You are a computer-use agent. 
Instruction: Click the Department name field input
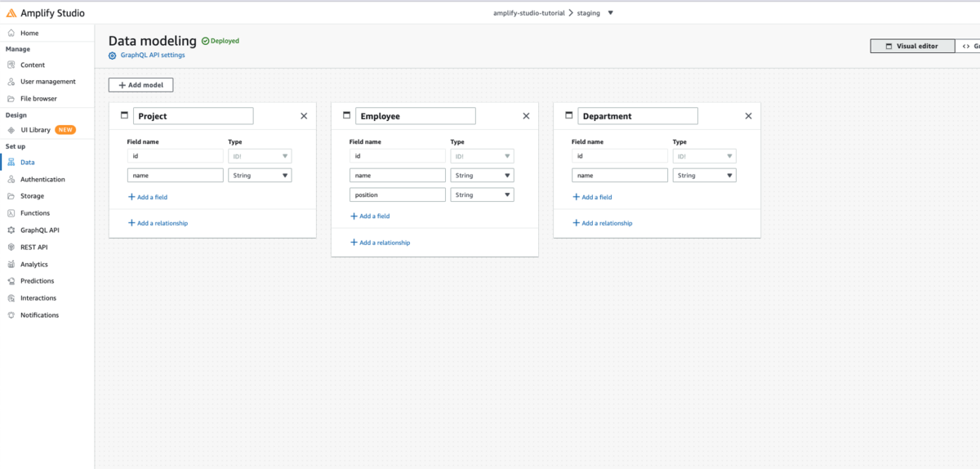coord(620,176)
